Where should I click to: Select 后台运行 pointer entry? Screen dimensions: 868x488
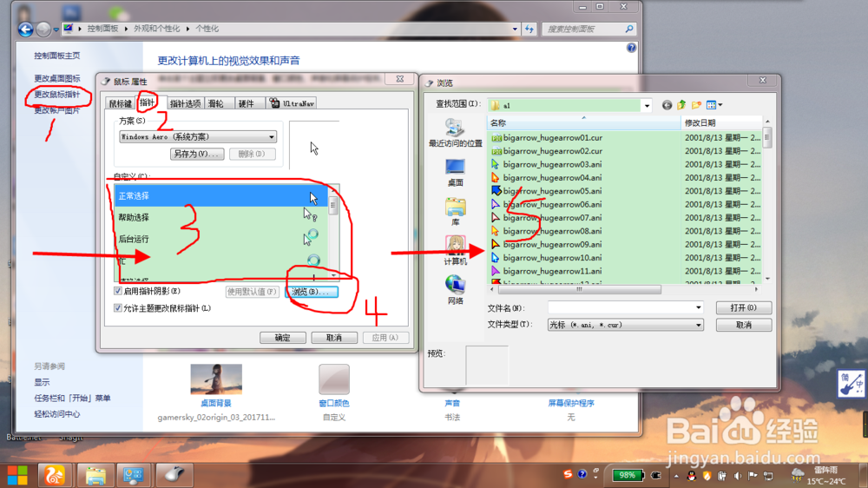pyautogui.click(x=220, y=239)
